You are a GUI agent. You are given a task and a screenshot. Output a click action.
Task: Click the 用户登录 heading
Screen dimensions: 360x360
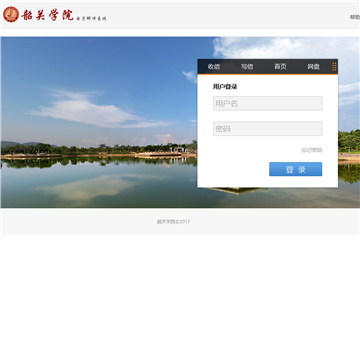pos(225,87)
